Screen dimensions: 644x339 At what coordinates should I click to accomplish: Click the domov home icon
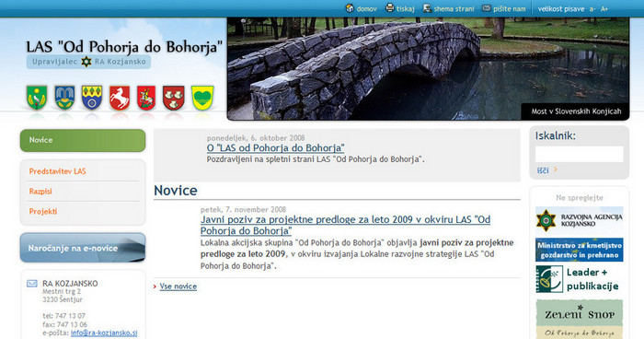click(350, 8)
